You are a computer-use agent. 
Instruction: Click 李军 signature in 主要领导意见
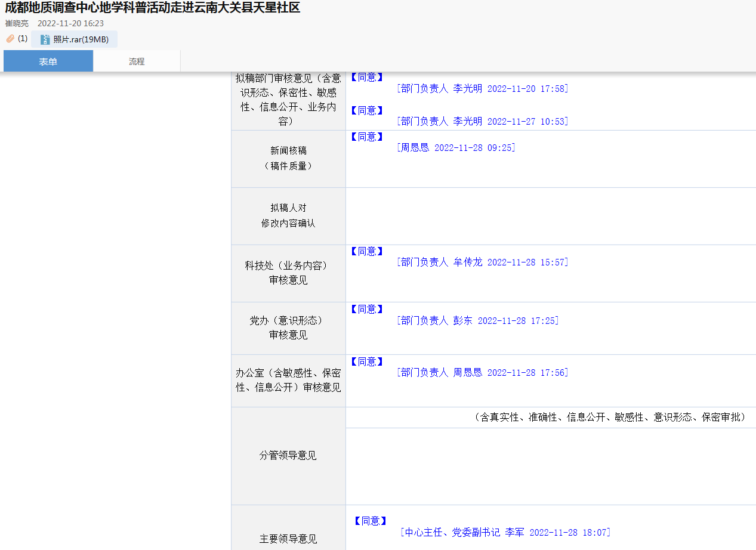506,532
